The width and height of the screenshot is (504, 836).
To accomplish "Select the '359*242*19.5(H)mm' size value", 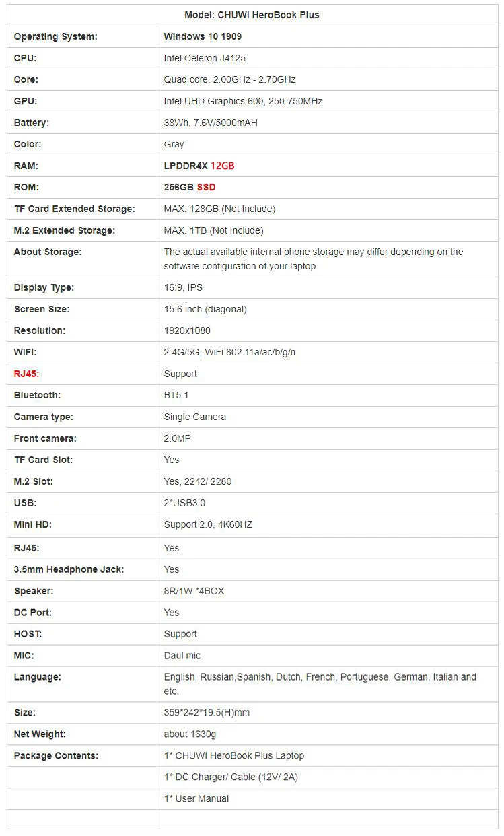I will [x=207, y=712].
